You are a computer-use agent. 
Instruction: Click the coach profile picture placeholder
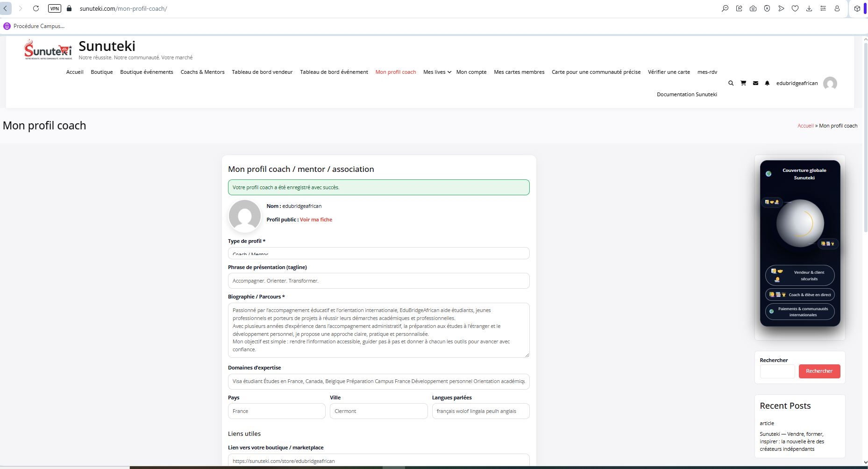[244, 216]
